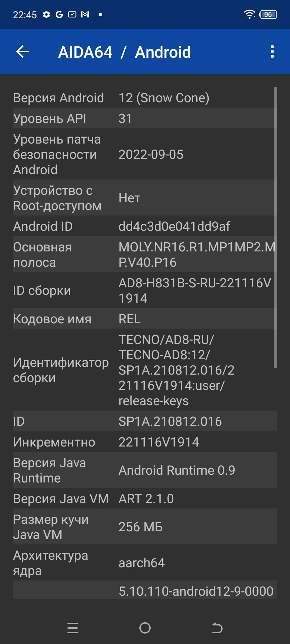Screen dimensions: 290x644
Task: Tap the email checkmark notification icon
Action: pyautogui.click(x=72, y=14)
